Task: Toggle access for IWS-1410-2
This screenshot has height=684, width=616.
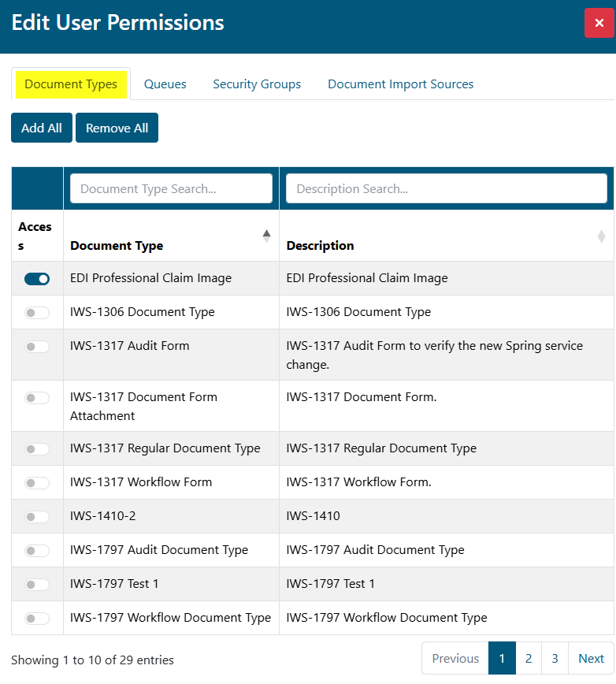Action: [37, 517]
